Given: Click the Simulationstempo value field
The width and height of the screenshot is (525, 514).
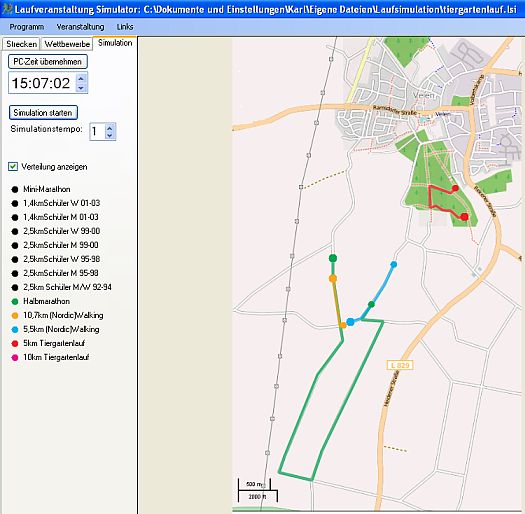Looking at the screenshot, I should click(x=97, y=131).
